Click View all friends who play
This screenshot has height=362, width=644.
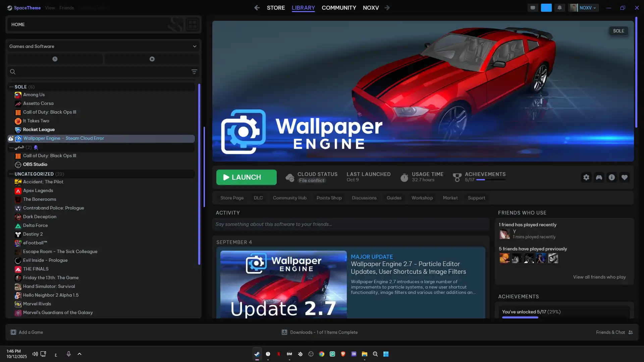pyautogui.click(x=599, y=277)
